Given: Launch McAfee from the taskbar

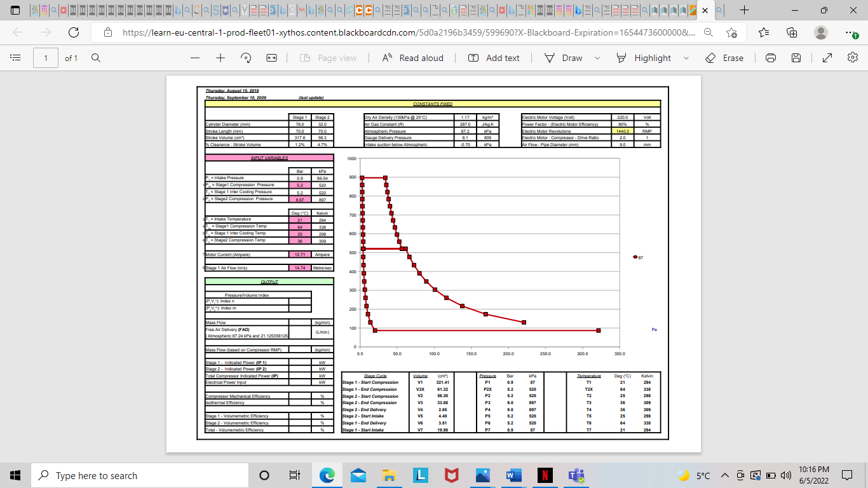Looking at the screenshot, I should (451, 475).
